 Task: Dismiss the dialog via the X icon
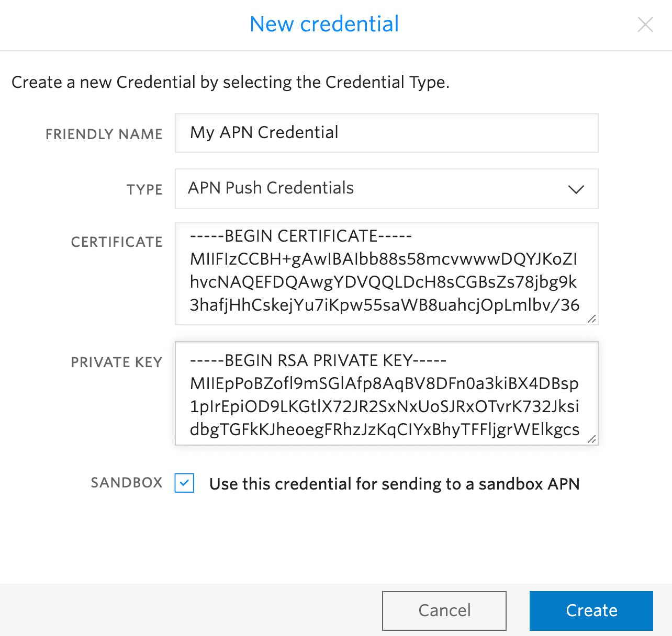pos(645,24)
